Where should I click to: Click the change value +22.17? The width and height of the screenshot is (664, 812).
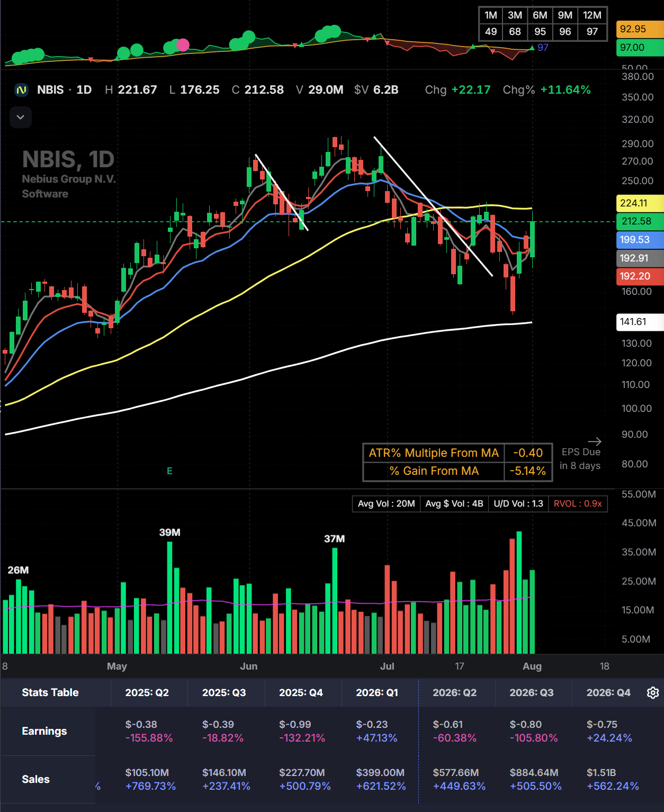point(471,90)
